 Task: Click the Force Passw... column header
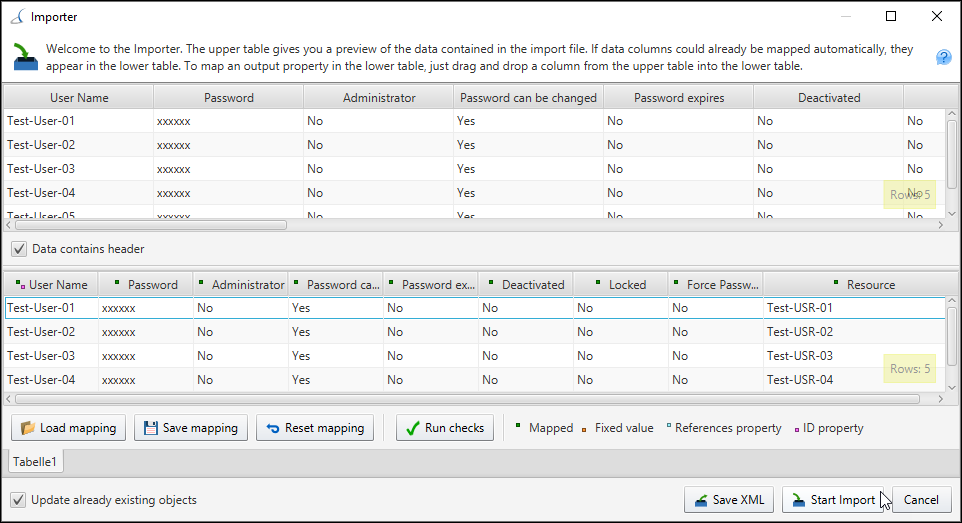tap(715, 285)
